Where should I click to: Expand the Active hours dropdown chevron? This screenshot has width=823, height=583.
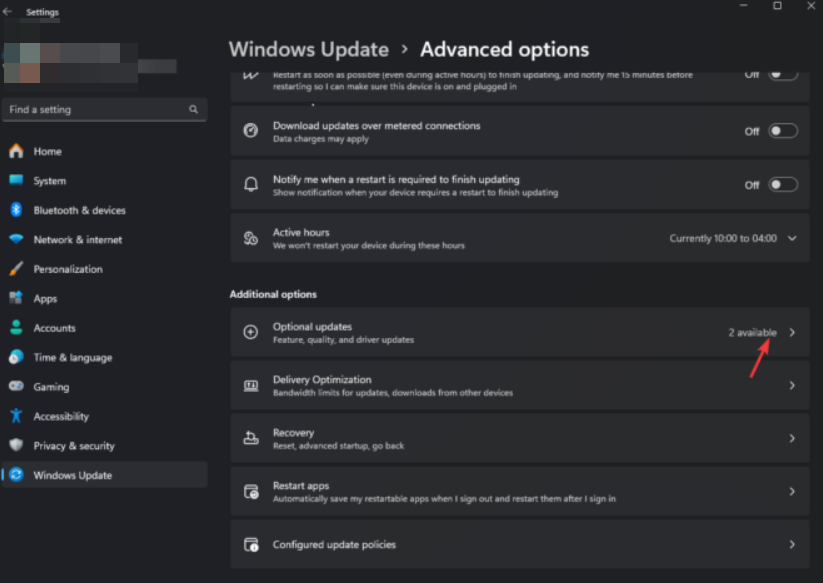point(792,238)
